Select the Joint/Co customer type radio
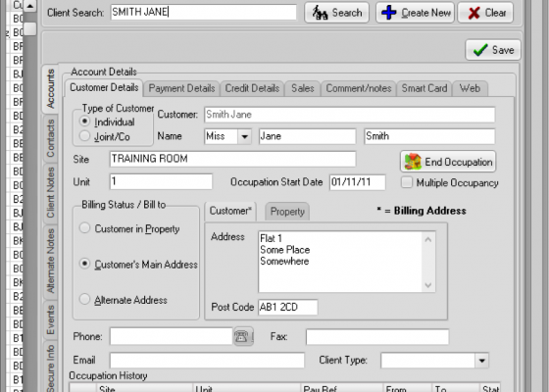 pos(84,136)
